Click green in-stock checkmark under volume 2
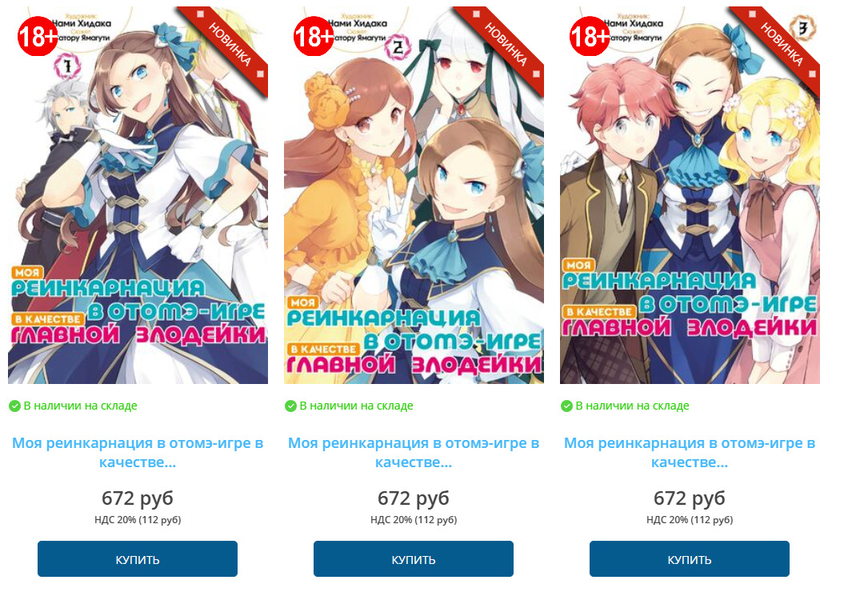The width and height of the screenshot is (868, 596). 290,406
